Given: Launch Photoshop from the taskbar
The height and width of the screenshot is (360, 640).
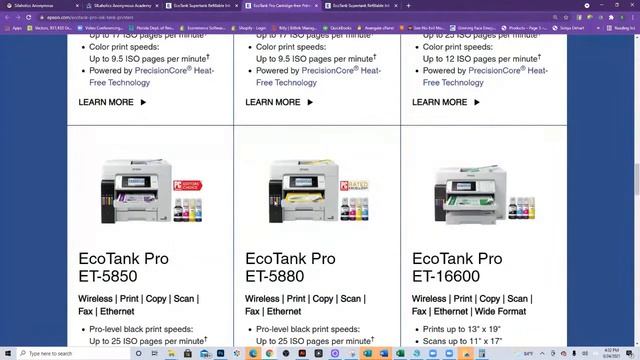Looking at the screenshot, I should coord(220,353).
